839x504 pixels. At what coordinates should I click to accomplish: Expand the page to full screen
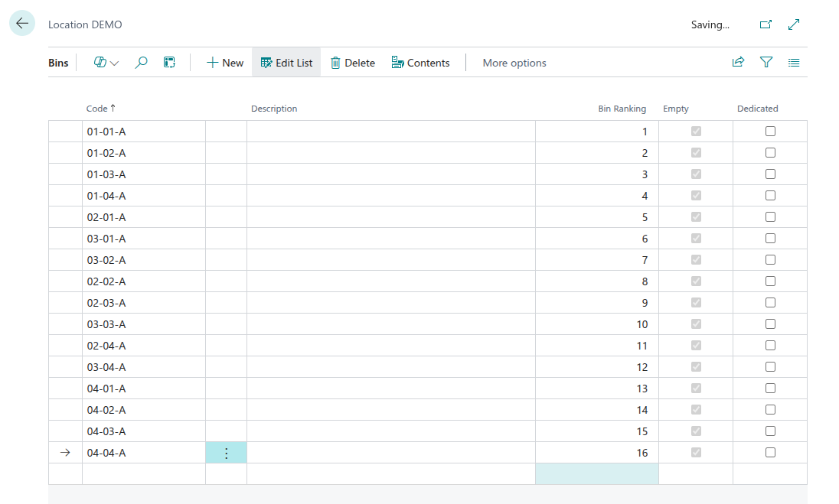click(x=794, y=24)
